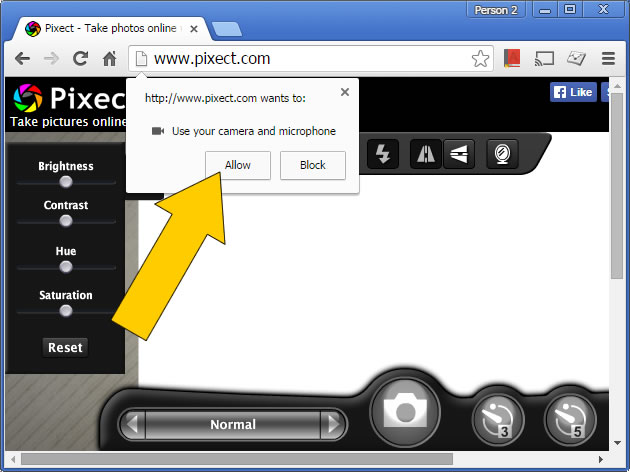This screenshot has height=472, width=630.
Task: Click the browser forward arrow
Action: [51, 59]
